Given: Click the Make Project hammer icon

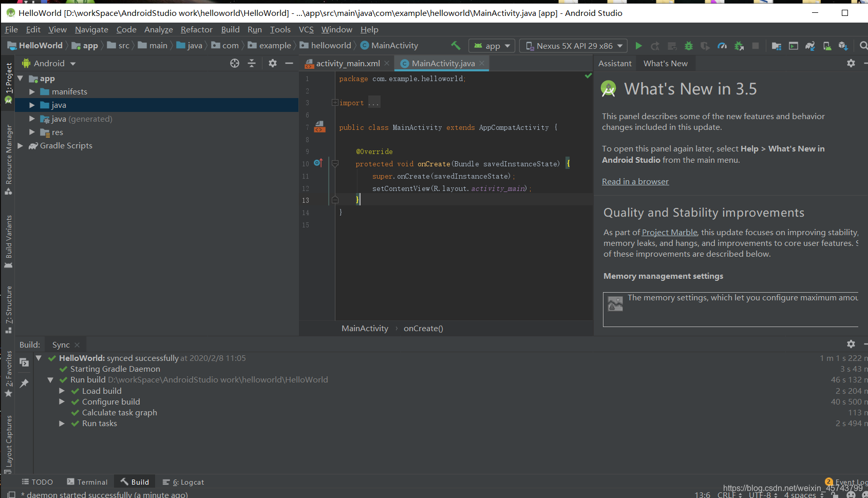Looking at the screenshot, I should (x=456, y=46).
